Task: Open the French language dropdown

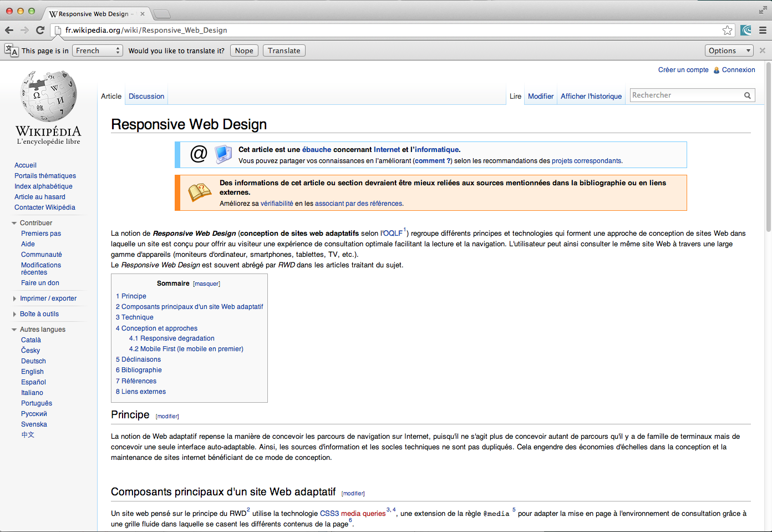Action: [98, 50]
